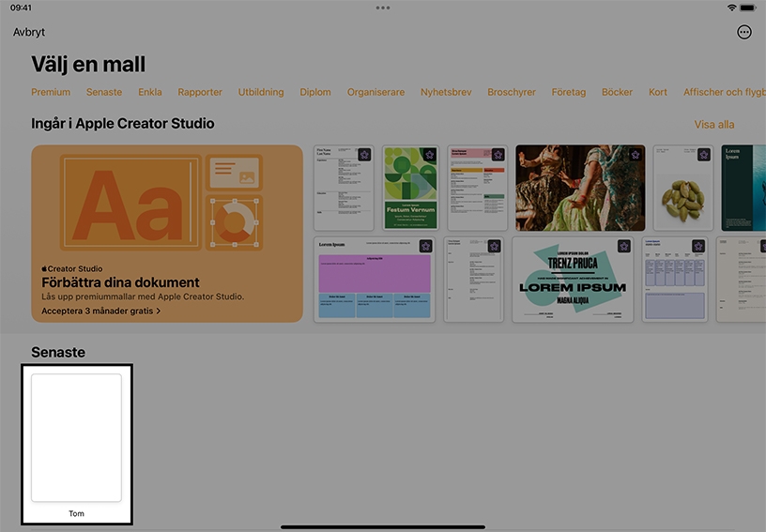Select the Premium category tab
This screenshot has width=766, height=532.
tap(51, 92)
